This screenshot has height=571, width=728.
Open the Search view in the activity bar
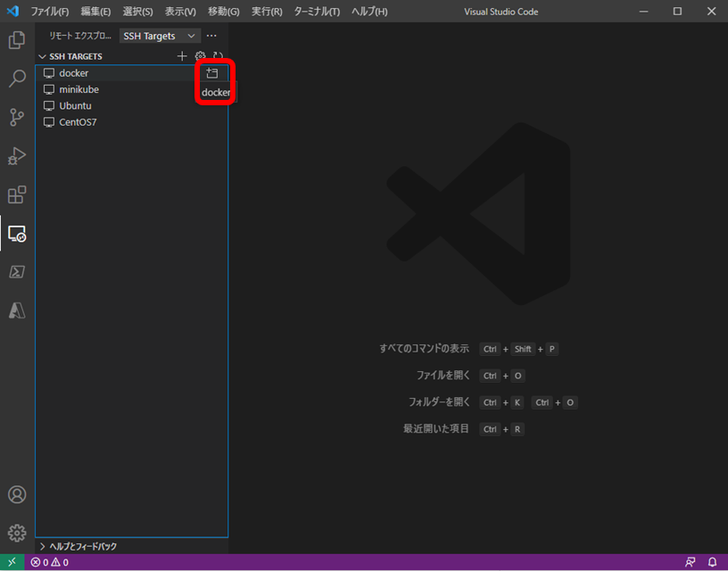tap(17, 79)
